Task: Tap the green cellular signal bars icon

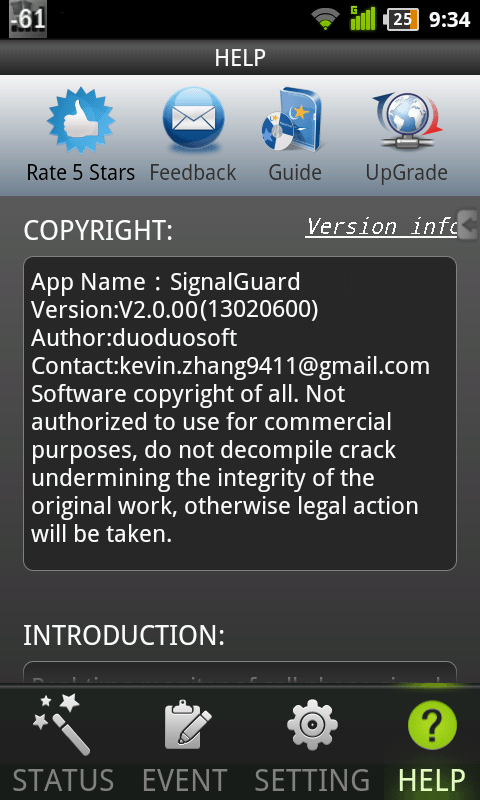Action: pos(363,18)
